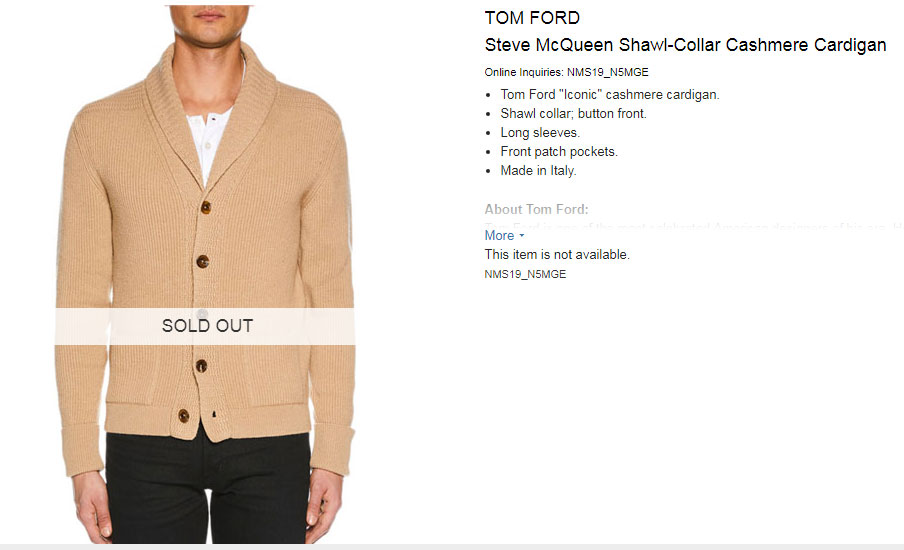This screenshot has width=904, height=550.
Task: Select the item code below the availability message
Action: [x=525, y=274]
